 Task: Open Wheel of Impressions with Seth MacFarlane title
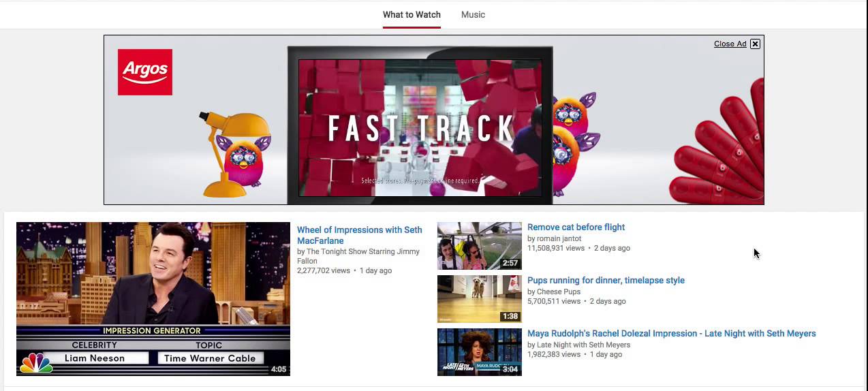click(x=360, y=235)
